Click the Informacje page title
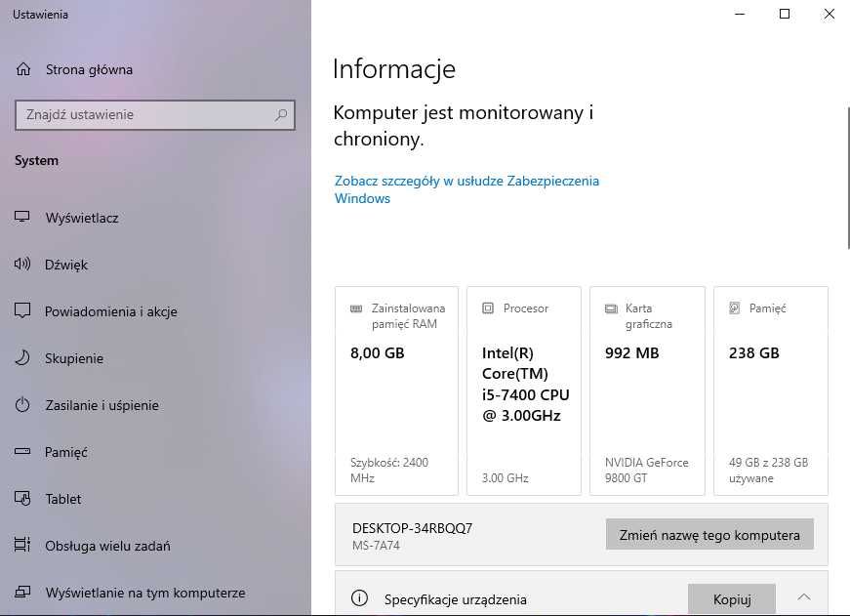 pos(394,69)
